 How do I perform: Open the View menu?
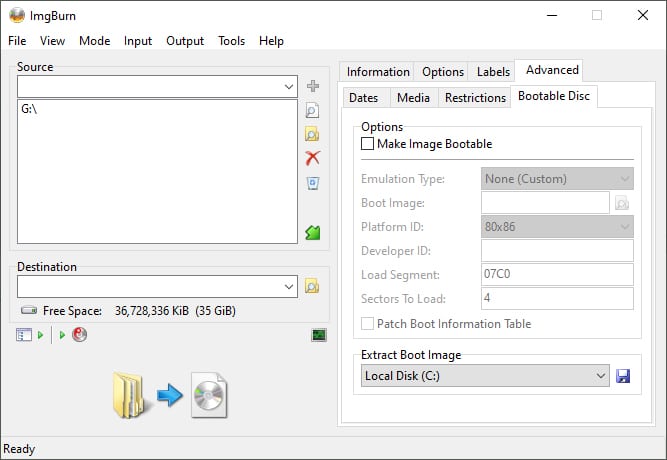[52, 41]
